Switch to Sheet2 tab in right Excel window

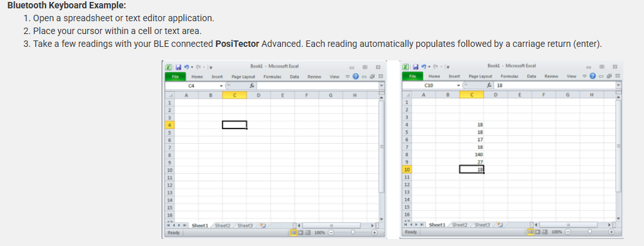pyautogui.click(x=460, y=225)
